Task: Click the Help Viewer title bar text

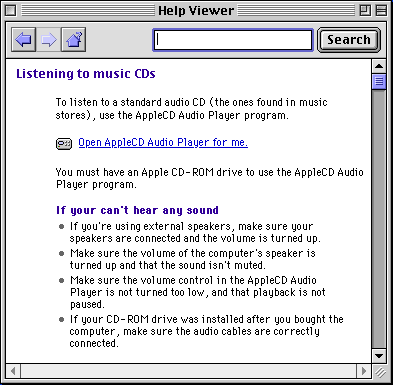Action: pos(196,11)
